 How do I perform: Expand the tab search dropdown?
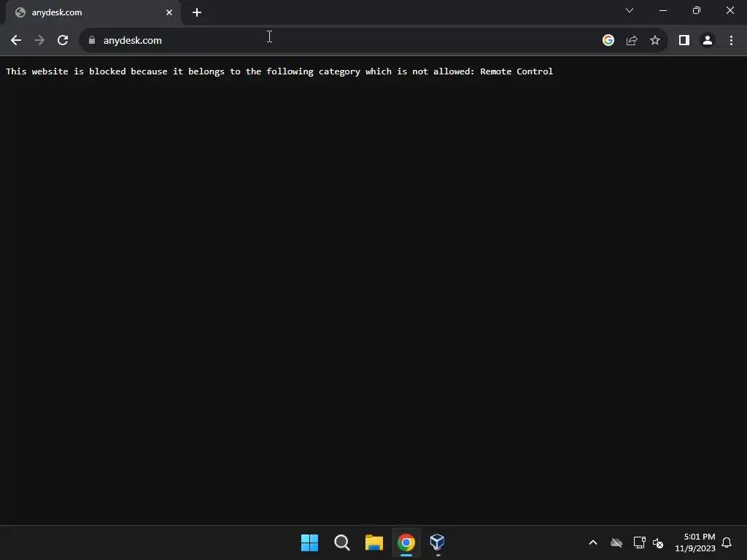(630, 10)
